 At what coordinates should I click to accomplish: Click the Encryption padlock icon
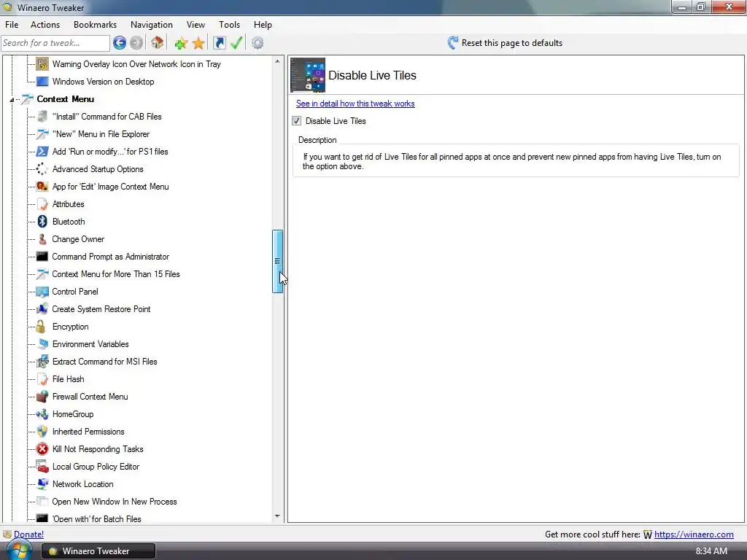tap(41, 327)
